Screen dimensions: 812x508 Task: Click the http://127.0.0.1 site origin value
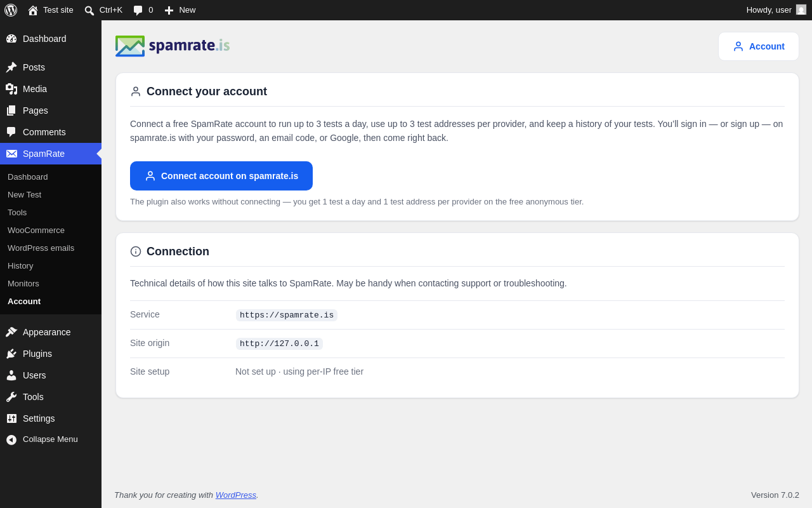click(279, 344)
